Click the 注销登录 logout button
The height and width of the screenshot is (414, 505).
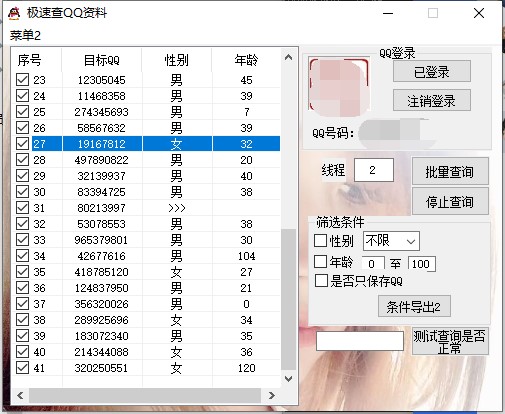coord(432,100)
